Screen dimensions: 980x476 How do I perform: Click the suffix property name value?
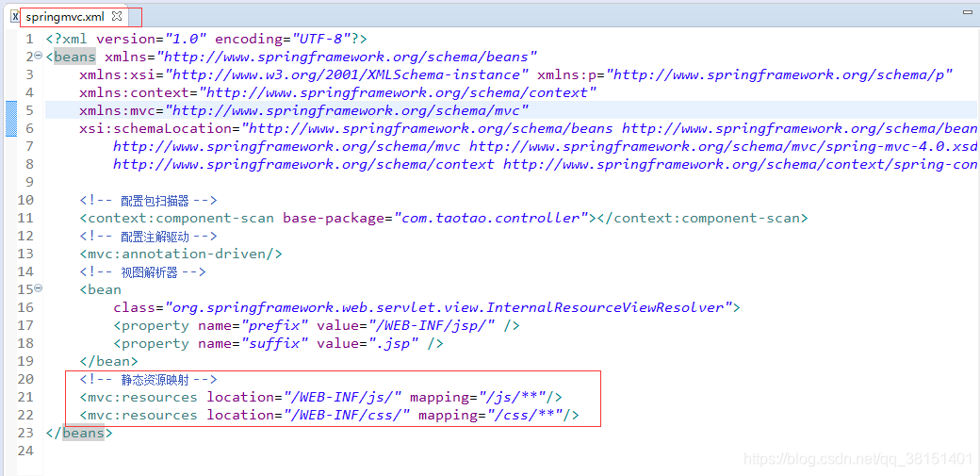[x=274, y=344]
